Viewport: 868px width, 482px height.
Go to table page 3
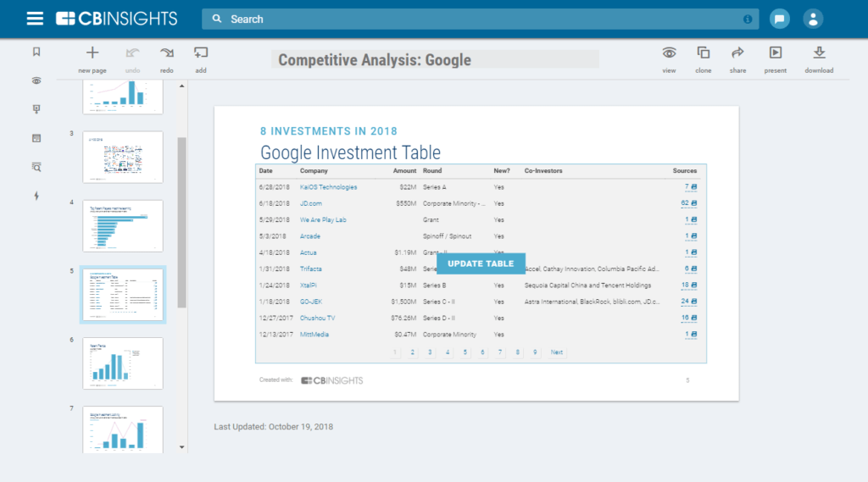(430, 352)
